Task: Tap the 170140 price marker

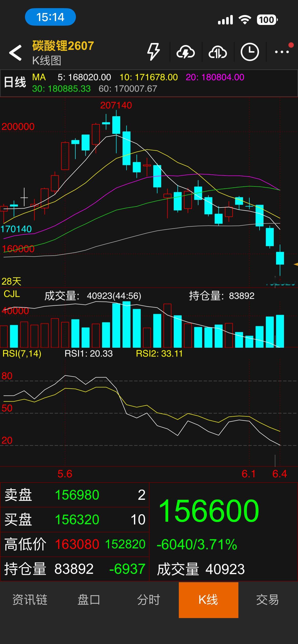Action: [16, 229]
